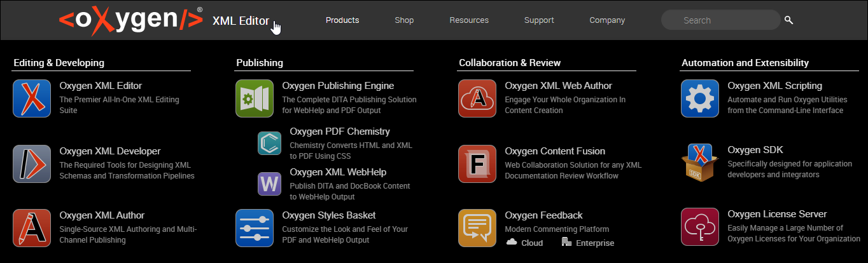
Task: Click the Publishing section heading
Action: click(260, 63)
